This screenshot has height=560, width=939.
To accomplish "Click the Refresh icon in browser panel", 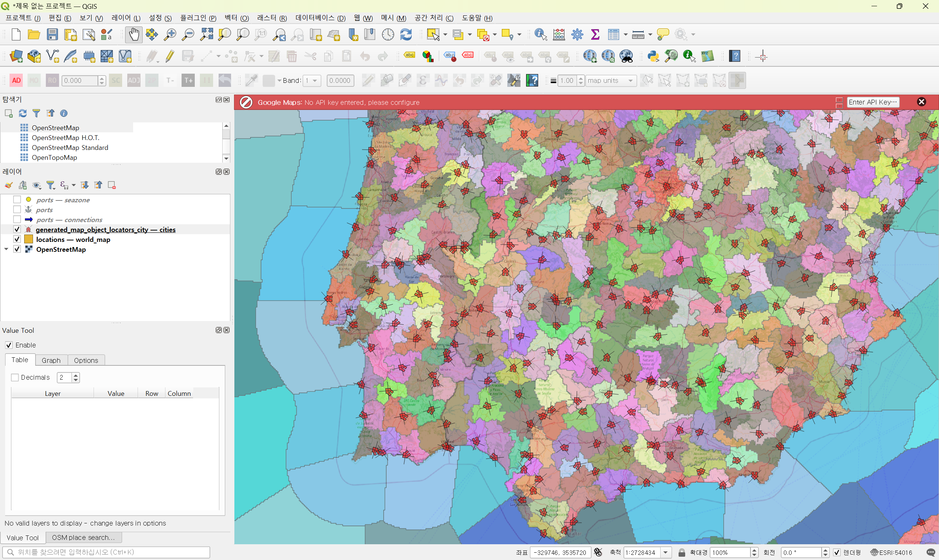I will click(x=23, y=113).
